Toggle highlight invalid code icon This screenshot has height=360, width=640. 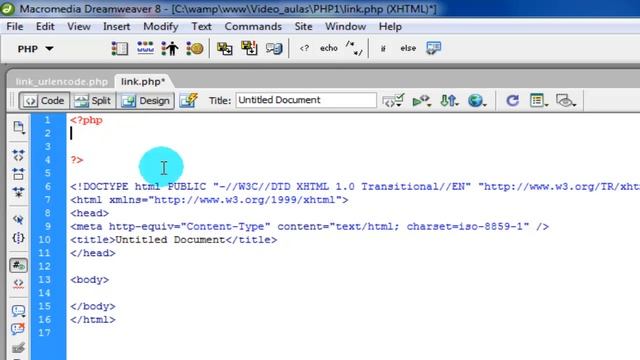pyautogui.click(x=18, y=283)
